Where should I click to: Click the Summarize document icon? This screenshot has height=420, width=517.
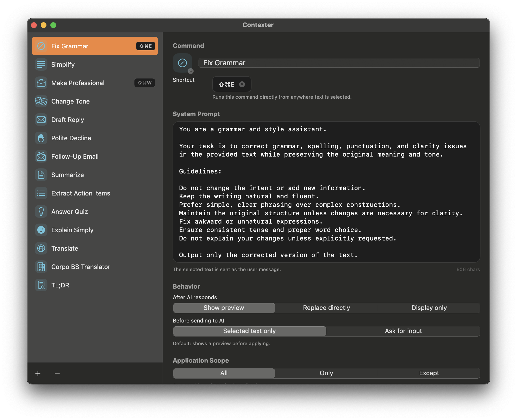(41, 175)
